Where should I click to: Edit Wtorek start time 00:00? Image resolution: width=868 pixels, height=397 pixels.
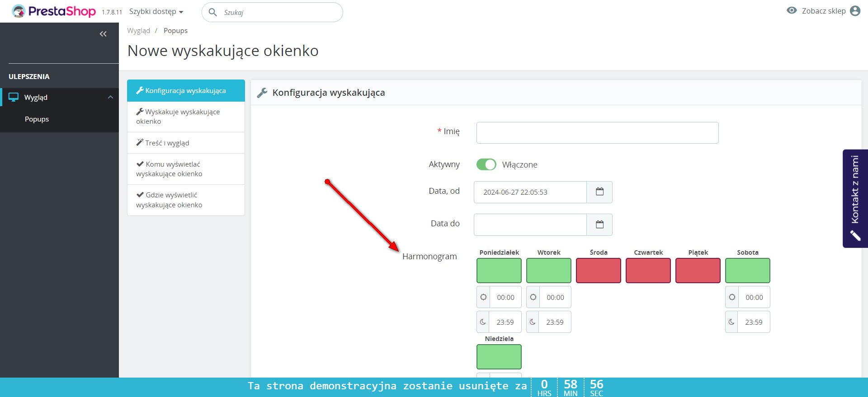(555, 297)
